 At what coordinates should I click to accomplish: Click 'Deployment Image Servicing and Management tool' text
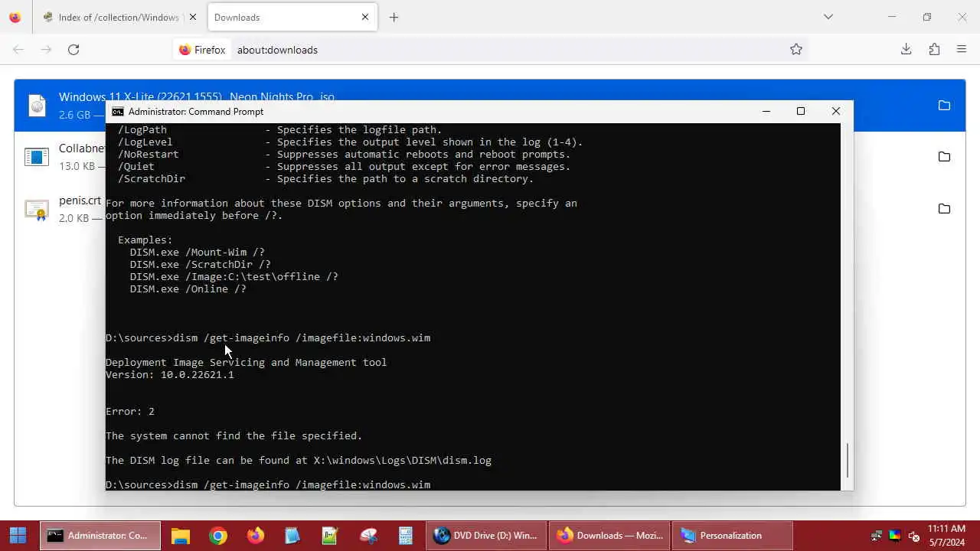tap(247, 362)
